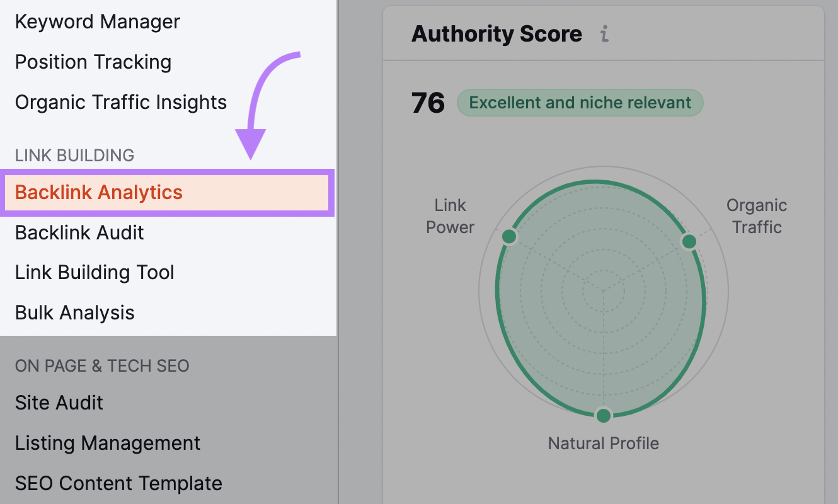Collapse the ON PAGE & TECH SEO section
This screenshot has height=504, width=838.
102,366
